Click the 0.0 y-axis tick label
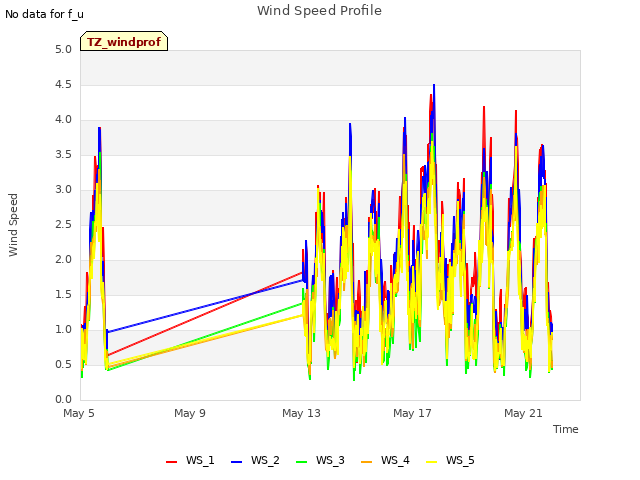This screenshot has height=480, width=640. coord(64,399)
